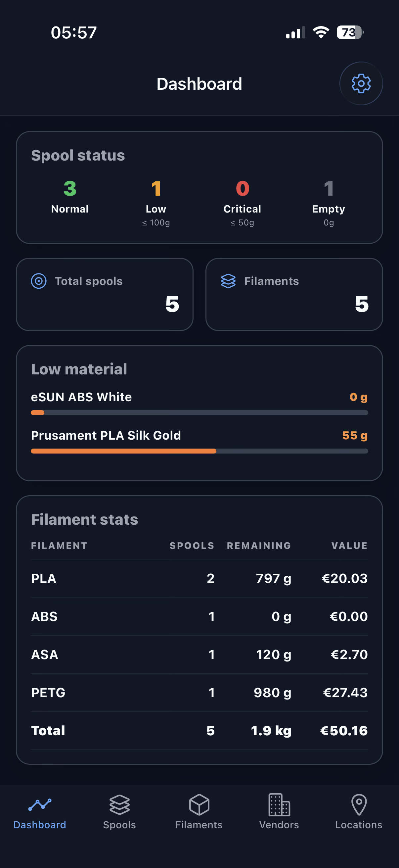Open the Locations pin icon
The width and height of the screenshot is (399, 868).
coord(359,805)
